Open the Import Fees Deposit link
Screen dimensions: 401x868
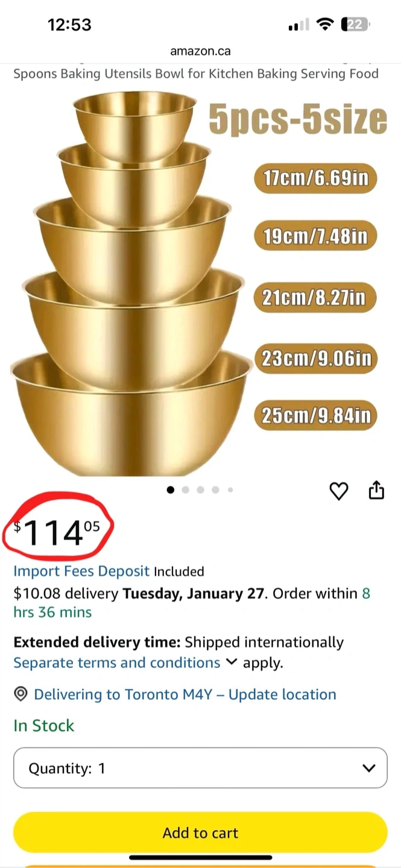(x=81, y=571)
